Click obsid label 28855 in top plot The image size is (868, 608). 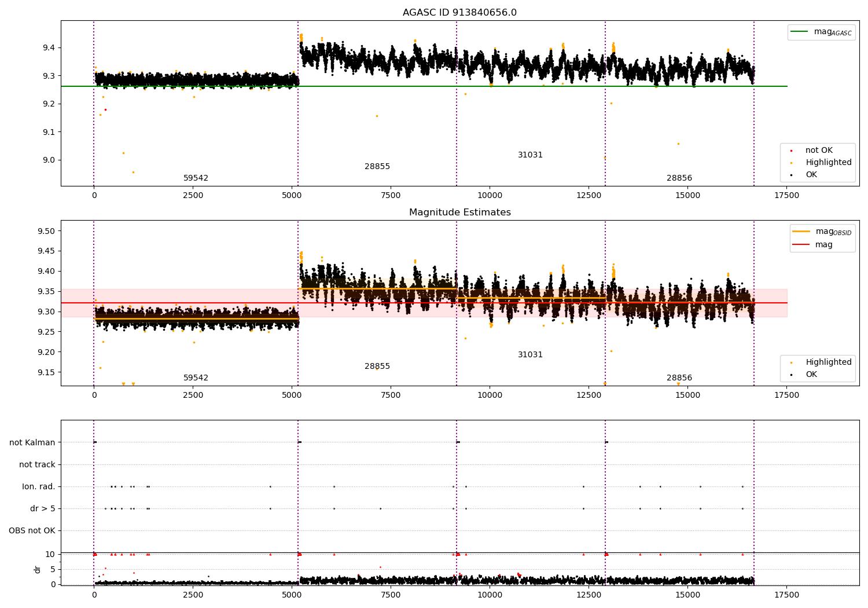377,167
